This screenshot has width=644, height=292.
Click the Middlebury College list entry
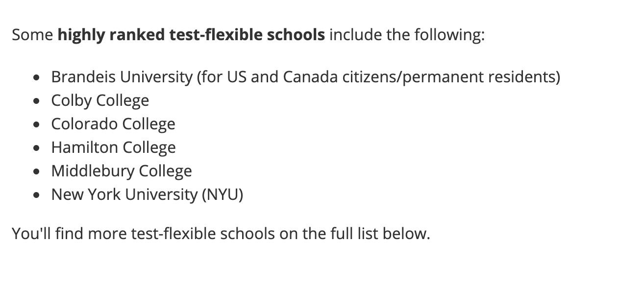click(122, 171)
